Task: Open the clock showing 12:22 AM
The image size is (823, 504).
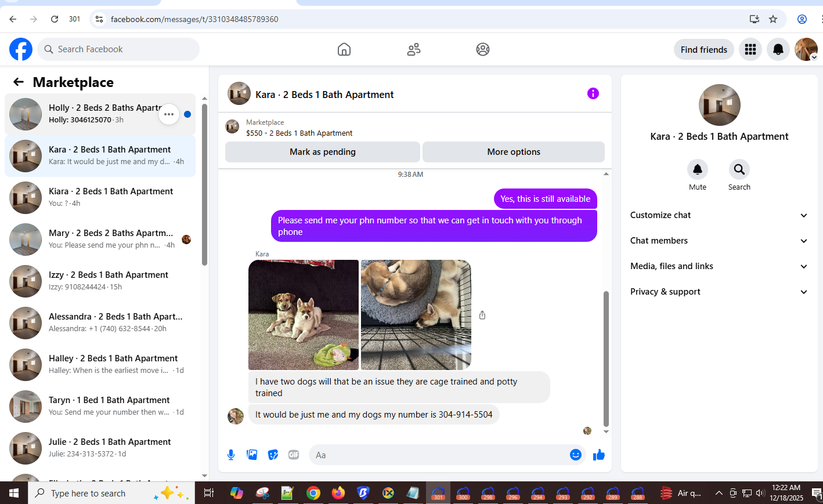Action: coord(786,493)
